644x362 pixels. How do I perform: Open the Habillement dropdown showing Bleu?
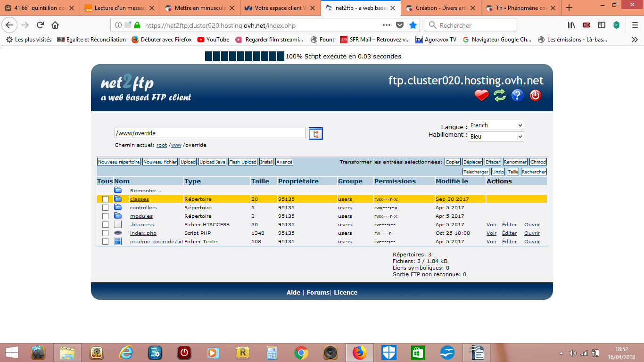pos(496,136)
